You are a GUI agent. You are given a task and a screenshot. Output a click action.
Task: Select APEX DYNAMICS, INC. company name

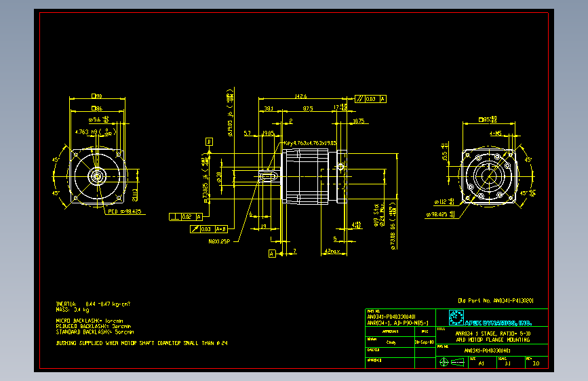(x=498, y=323)
